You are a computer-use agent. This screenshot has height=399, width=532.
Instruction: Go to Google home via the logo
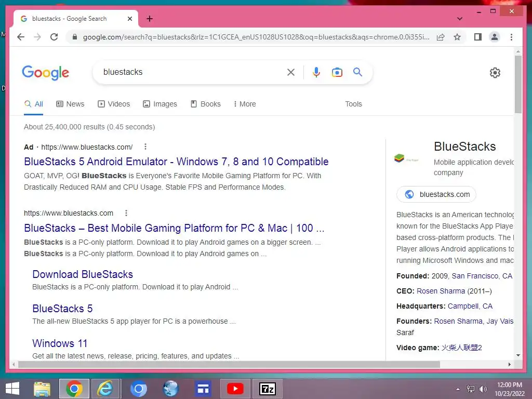click(x=46, y=73)
